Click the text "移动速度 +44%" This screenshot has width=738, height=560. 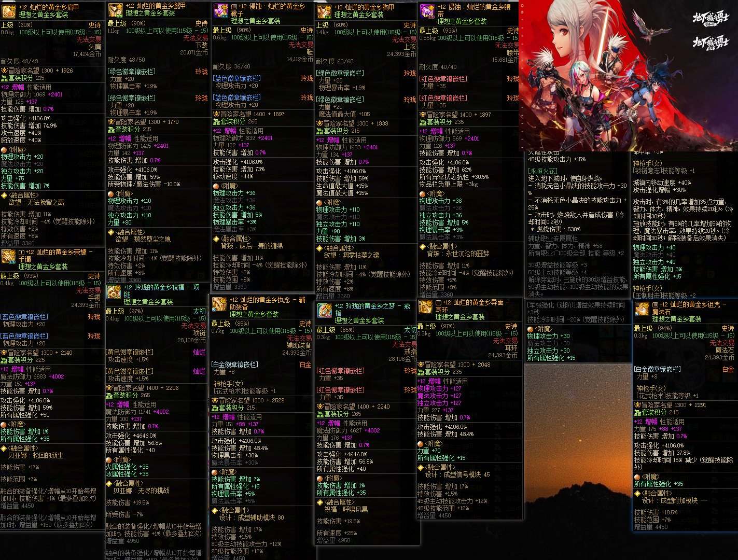pos(233,176)
